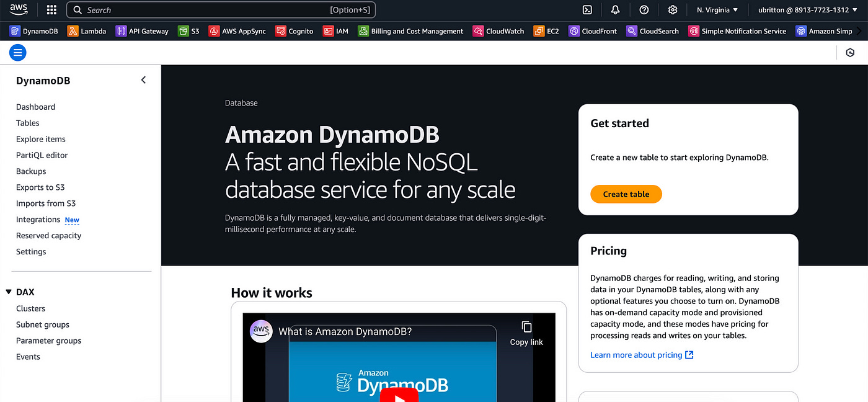This screenshot has height=402, width=868.
Task: Open the S3 service shortcut
Action: coord(188,30)
